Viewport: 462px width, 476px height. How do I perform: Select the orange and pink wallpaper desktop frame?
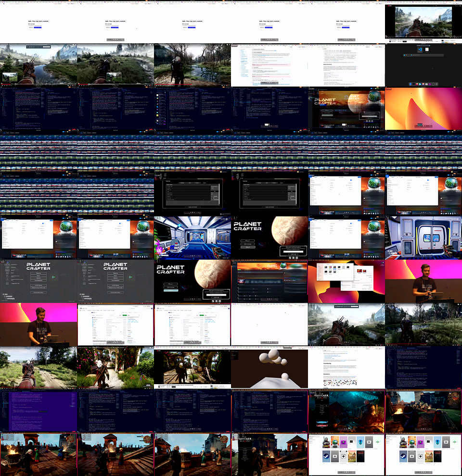[423, 108]
